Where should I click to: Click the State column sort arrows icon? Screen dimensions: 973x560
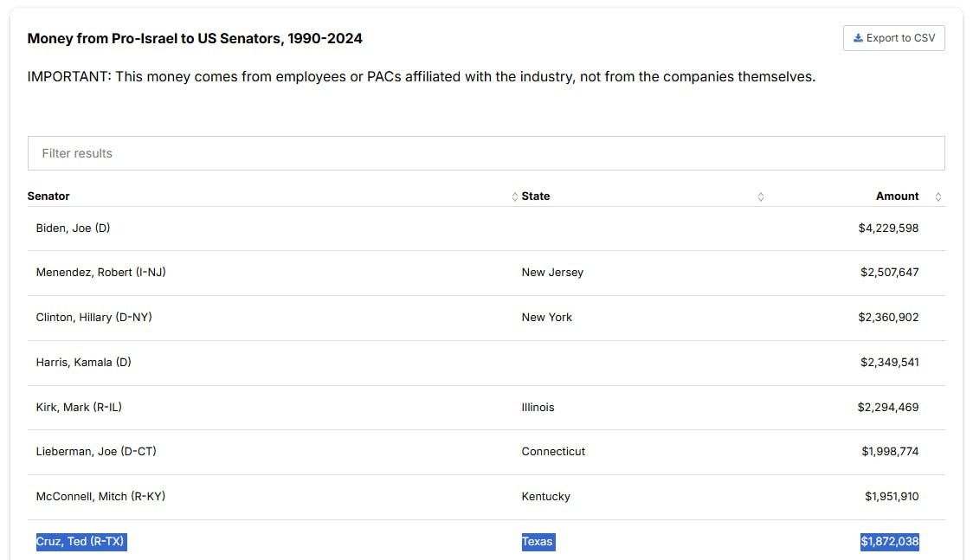coord(761,196)
